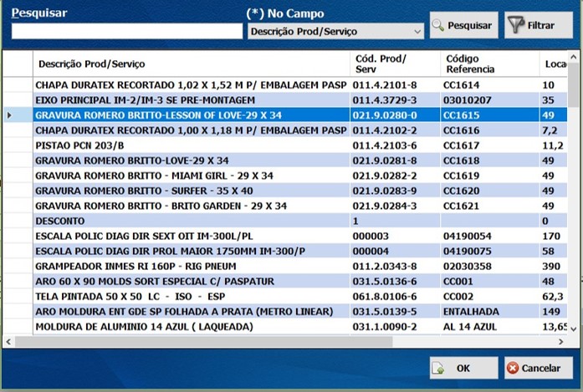
Task: Select row GRAMPEADOR INMES RI 160P - RIG PNEUM
Action: point(299,267)
